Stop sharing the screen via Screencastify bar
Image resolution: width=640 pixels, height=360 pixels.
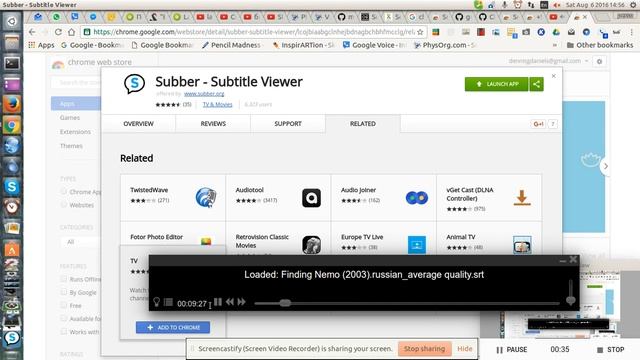pos(424,349)
